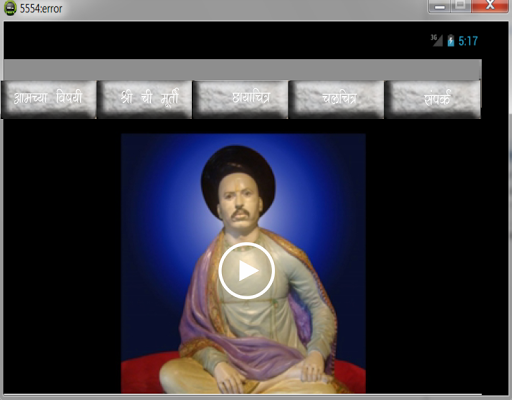The height and width of the screenshot is (400, 512).
Task: Open the चलचित्र video section
Action: 337,99
